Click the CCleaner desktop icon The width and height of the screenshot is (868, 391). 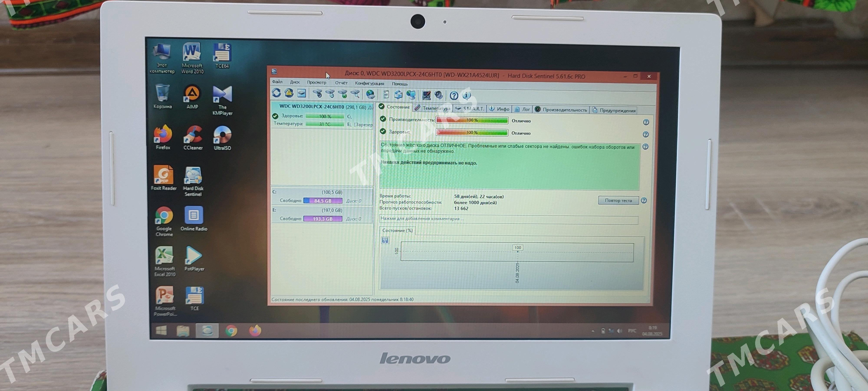tap(193, 138)
